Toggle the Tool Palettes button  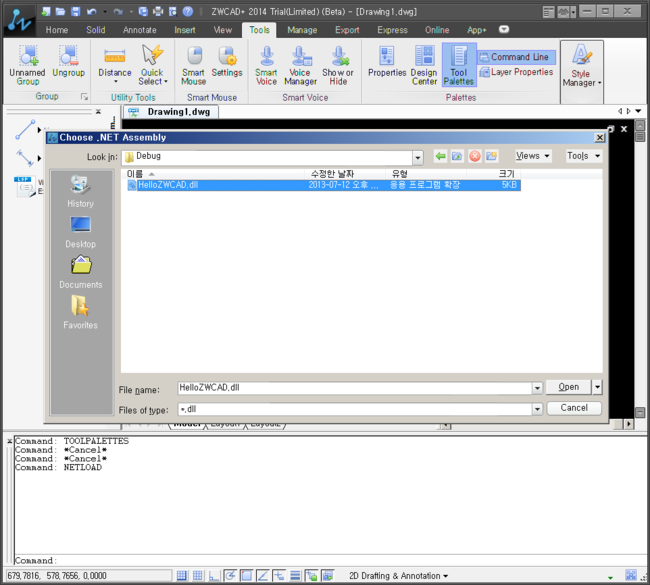point(459,65)
